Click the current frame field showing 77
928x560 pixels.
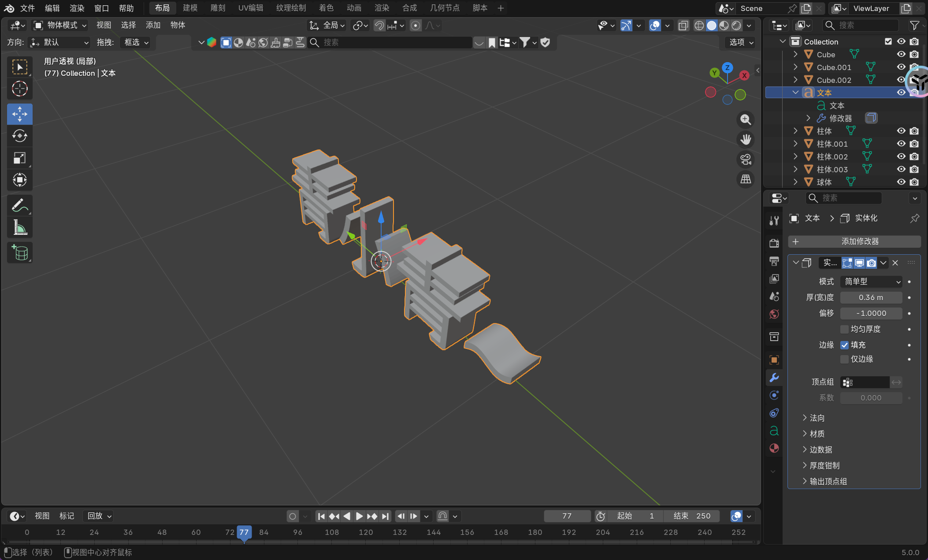click(x=567, y=516)
